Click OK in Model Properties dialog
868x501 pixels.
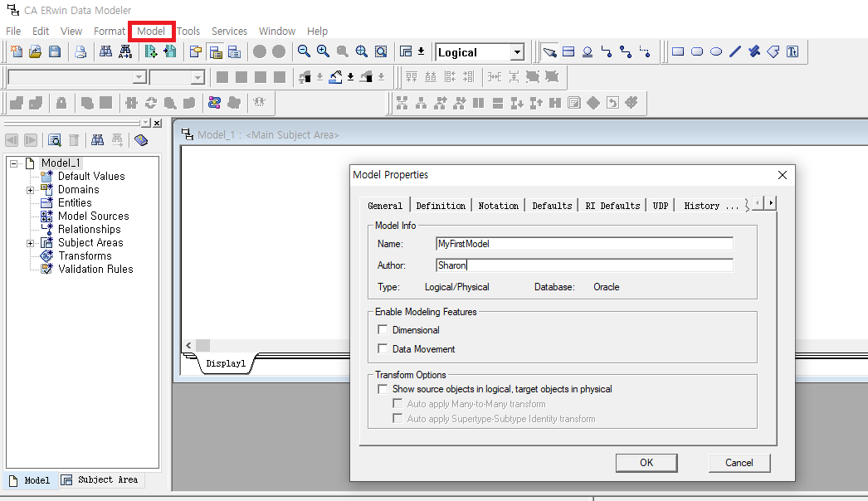pos(646,463)
